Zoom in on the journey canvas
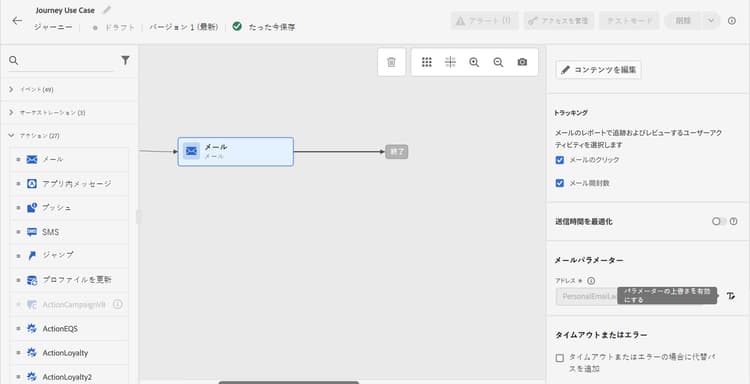The image size is (750, 384). [474, 62]
